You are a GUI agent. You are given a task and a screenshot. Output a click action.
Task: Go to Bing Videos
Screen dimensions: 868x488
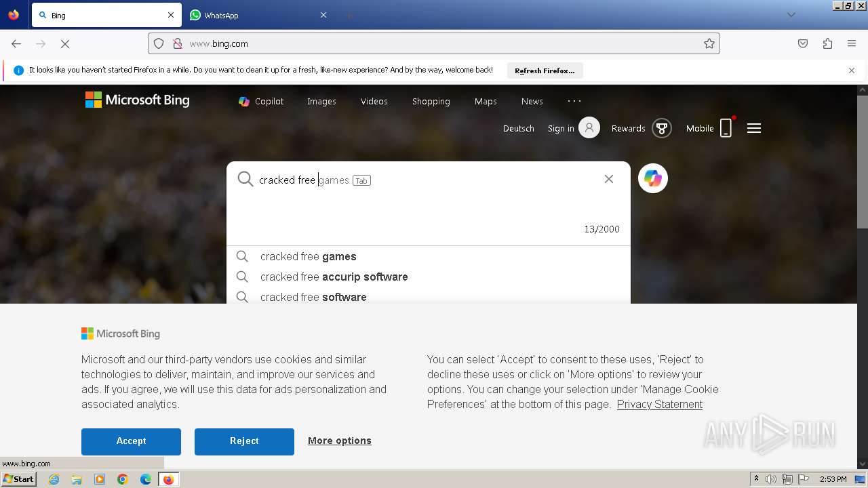click(374, 101)
